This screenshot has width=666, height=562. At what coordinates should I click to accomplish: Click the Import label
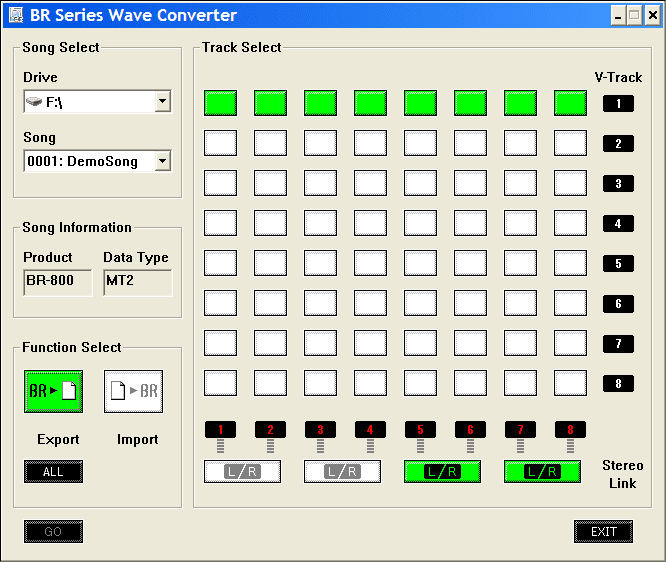[x=138, y=439]
